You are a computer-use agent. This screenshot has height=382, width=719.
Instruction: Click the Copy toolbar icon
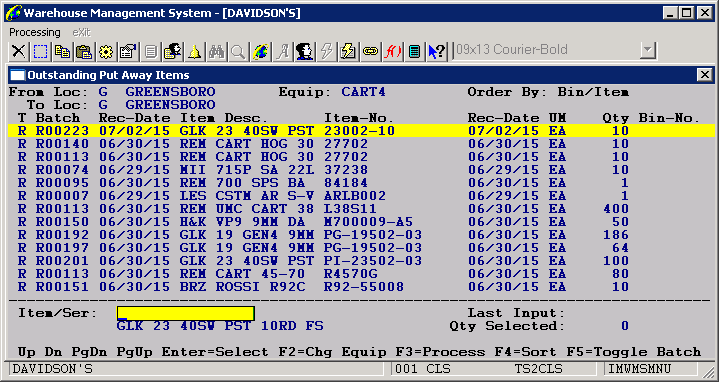pyautogui.click(x=62, y=51)
